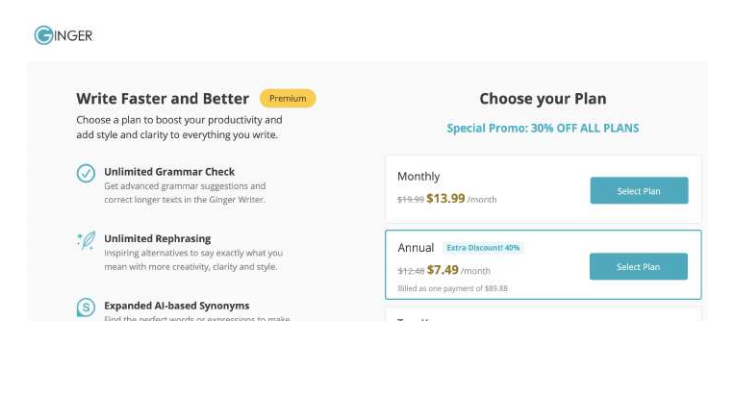Image resolution: width=742 pixels, height=393 pixels.
Task: Click the Unlimited Rephrasing heading
Action: 158,239
